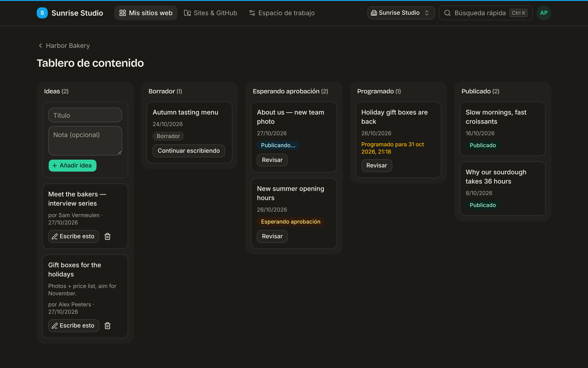Open Why our sourdough takes 36 hours card
The width and height of the screenshot is (588, 368).
pyautogui.click(x=503, y=189)
